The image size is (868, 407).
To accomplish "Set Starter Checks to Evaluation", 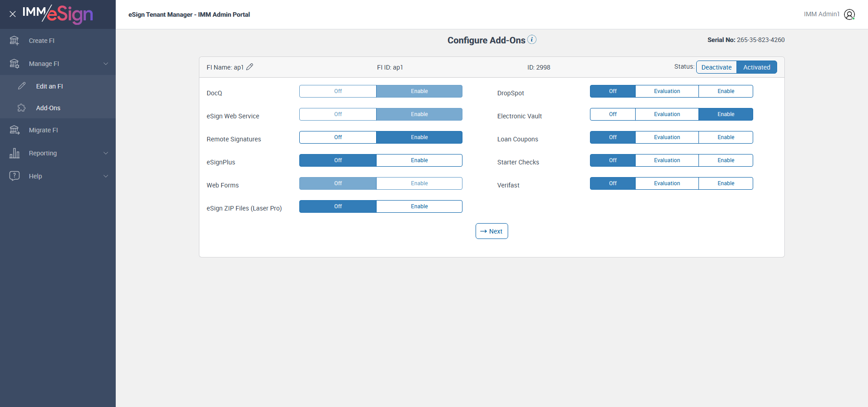I will (x=667, y=160).
